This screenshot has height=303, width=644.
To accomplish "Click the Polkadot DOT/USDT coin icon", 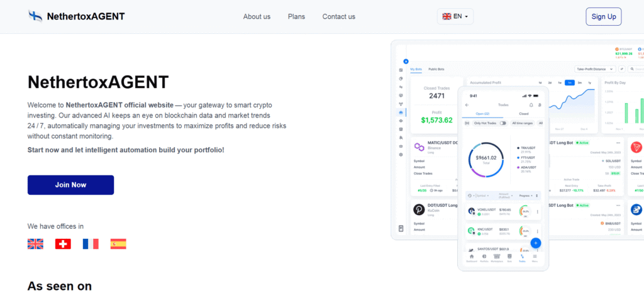I will pos(419,209).
